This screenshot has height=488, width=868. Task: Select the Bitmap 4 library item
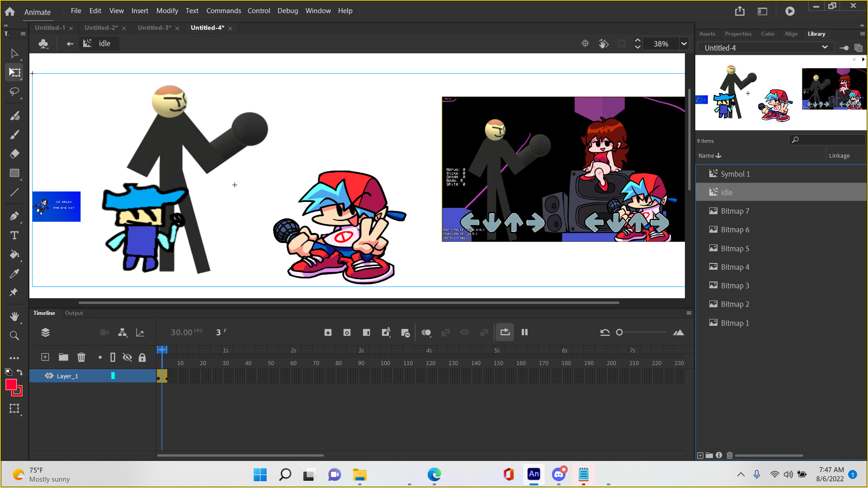click(x=735, y=267)
